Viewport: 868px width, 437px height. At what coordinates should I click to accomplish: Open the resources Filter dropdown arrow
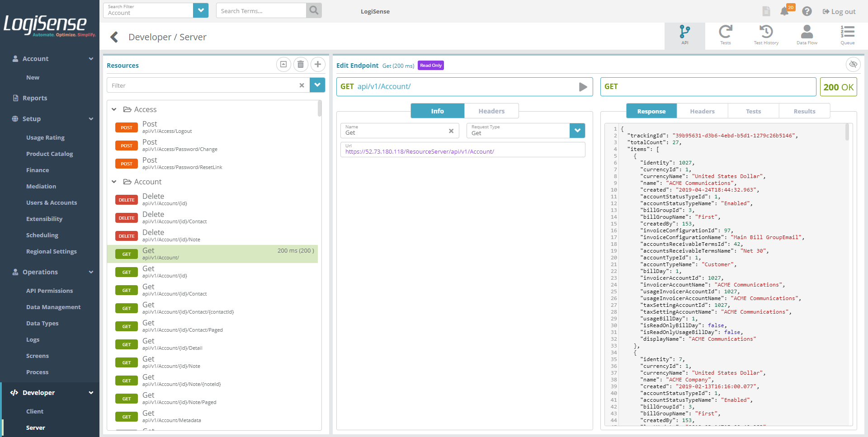pyautogui.click(x=317, y=85)
